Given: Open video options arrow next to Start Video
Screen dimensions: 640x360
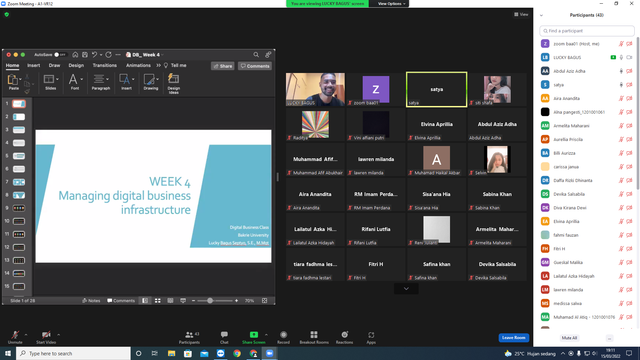Looking at the screenshot, I should point(58,335).
